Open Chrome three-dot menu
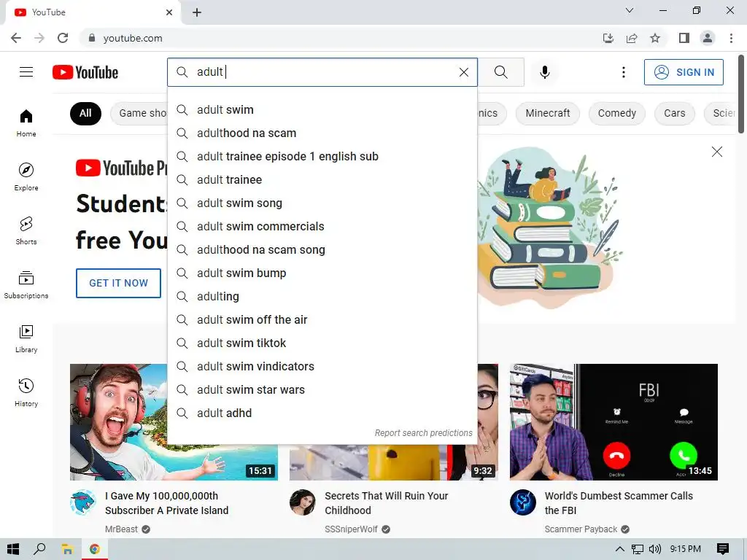Image resolution: width=747 pixels, height=560 pixels. 731,38
